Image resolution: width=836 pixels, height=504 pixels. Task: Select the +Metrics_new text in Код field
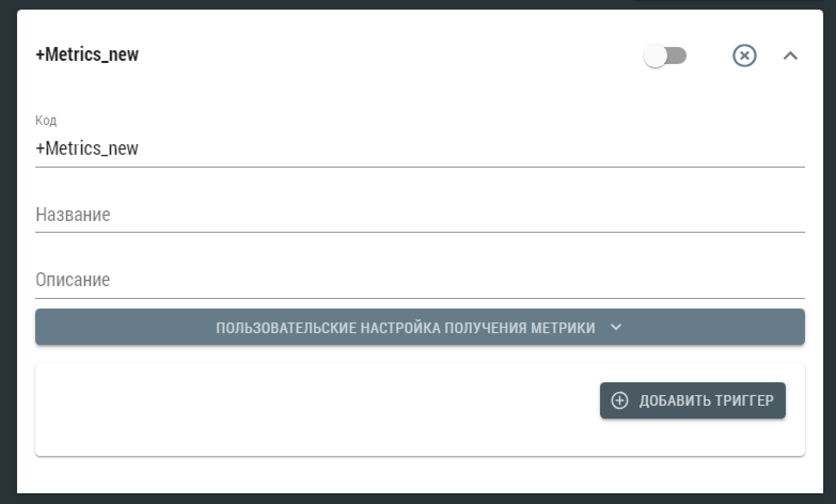(x=87, y=148)
